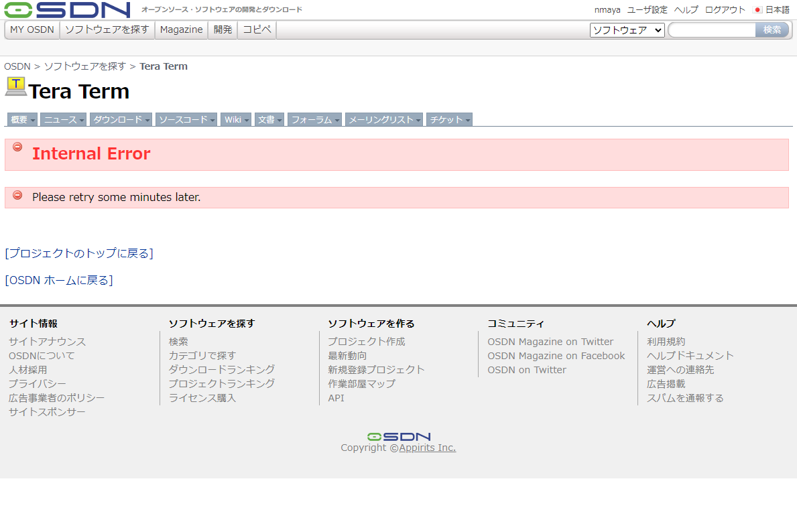Click the OSDN logo in header
This screenshot has width=797, height=532.
67,9
